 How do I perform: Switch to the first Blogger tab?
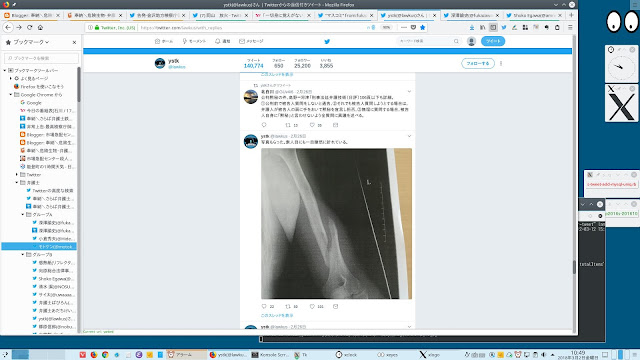[31, 15]
